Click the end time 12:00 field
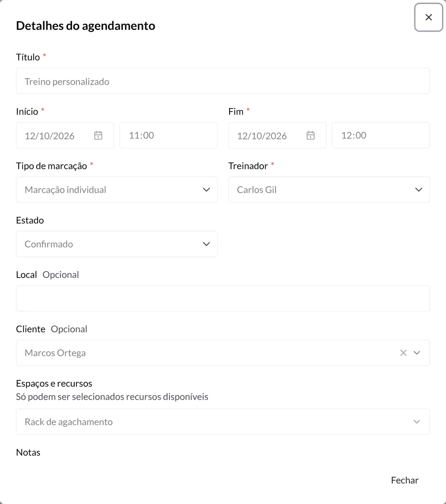This screenshot has height=504, width=446. click(x=381, y=136)
